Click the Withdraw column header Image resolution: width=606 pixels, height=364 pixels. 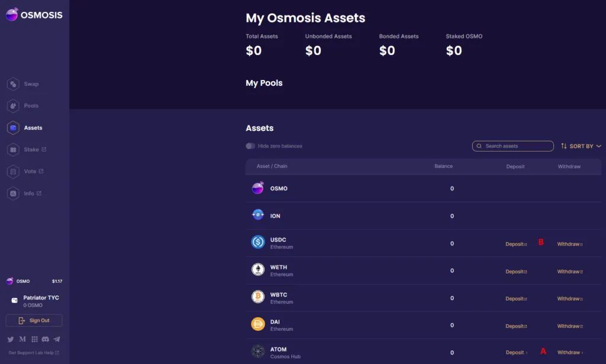569,166
